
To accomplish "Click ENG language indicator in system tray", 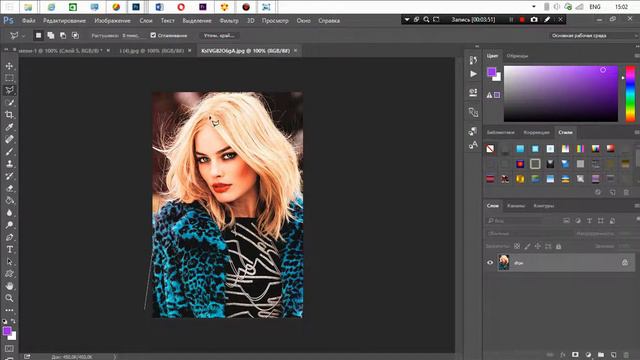I will pyautogui.click(x=595, y=7).
